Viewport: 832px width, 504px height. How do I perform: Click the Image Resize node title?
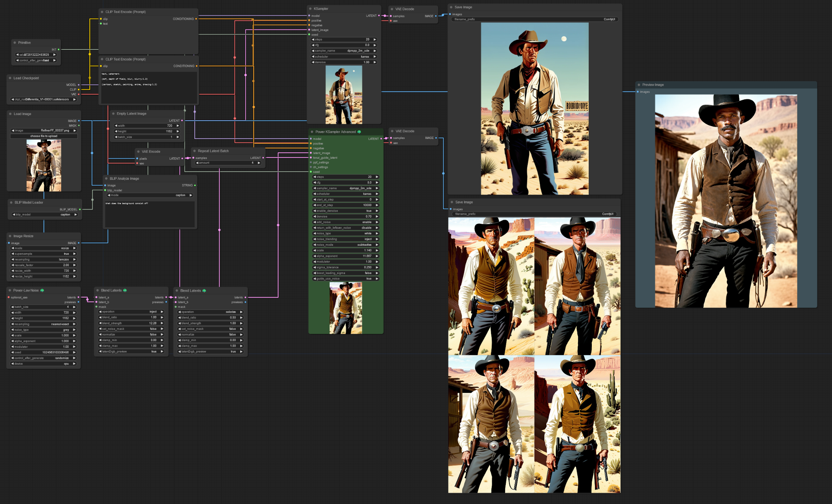coord(23,236)
